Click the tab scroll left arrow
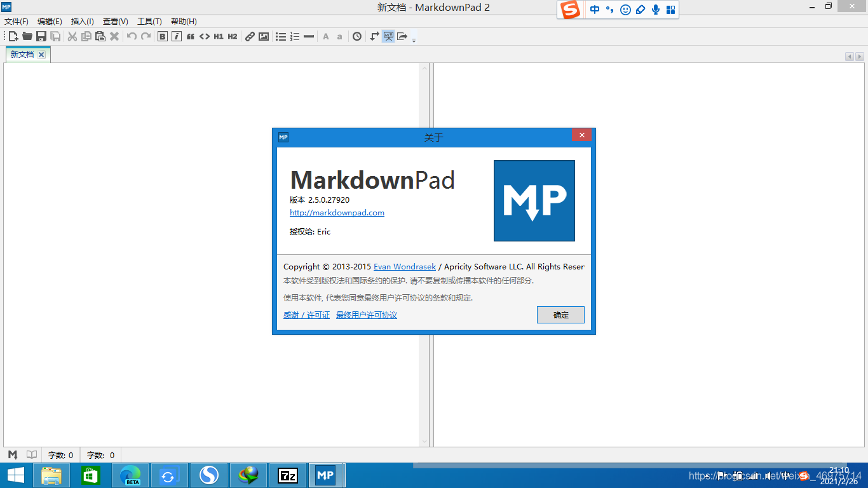This screenshot has width=868, height=488. click(849, 57)
